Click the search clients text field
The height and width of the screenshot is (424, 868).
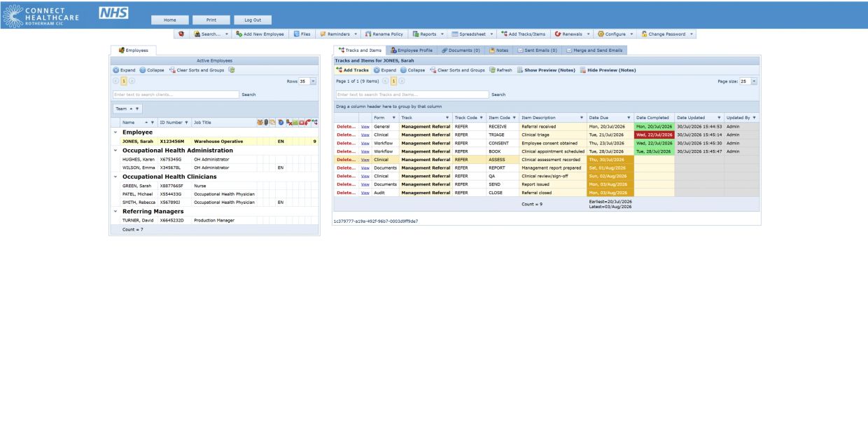[175, 94]
